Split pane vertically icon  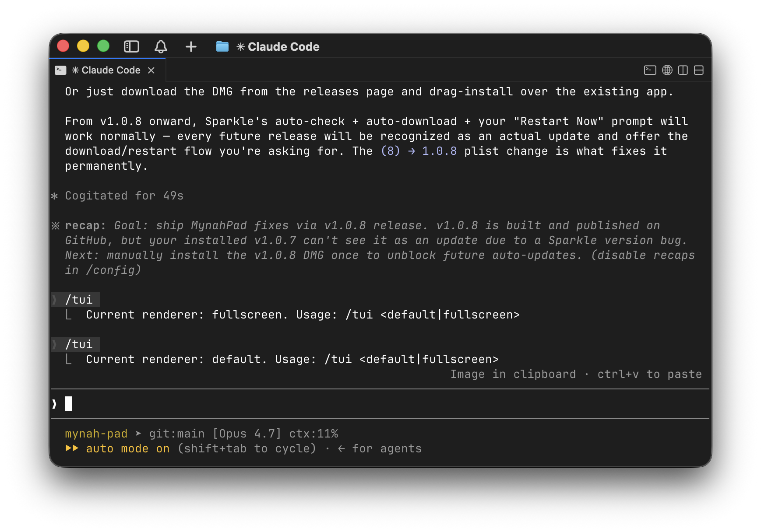[x=683, y=70]
